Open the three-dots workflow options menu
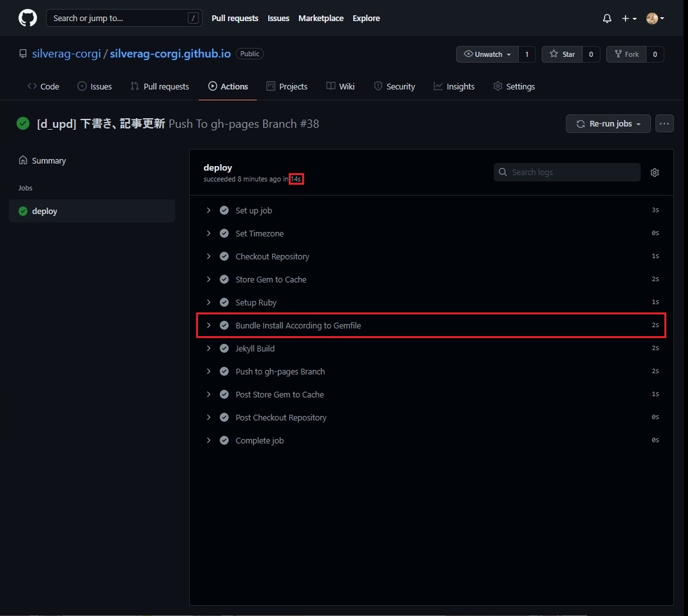 tap(664, 124)
